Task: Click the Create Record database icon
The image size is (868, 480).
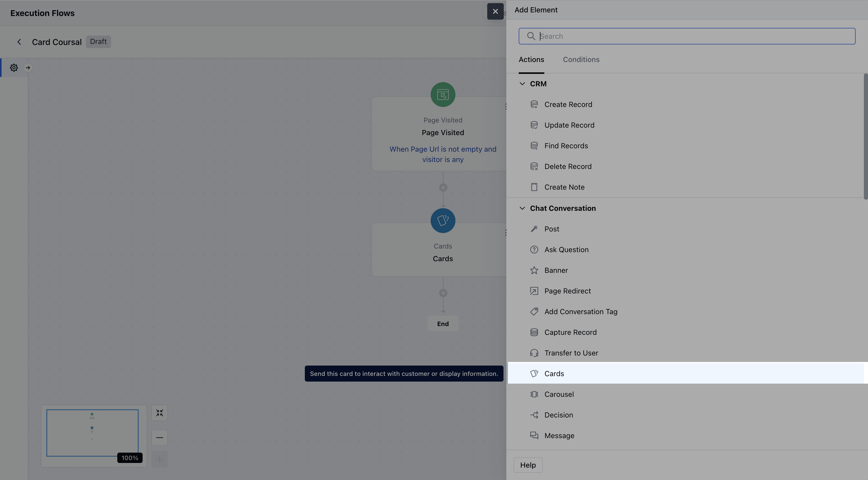Action: (534, 104)
